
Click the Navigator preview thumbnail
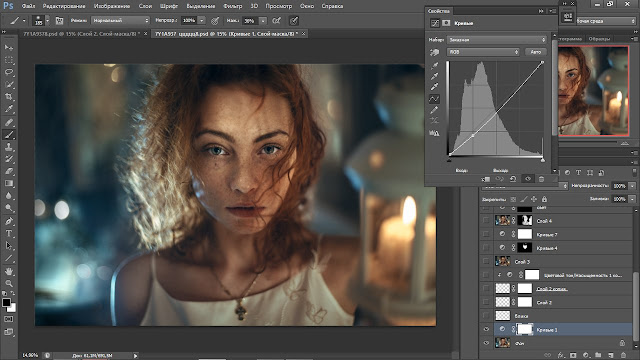593,91
